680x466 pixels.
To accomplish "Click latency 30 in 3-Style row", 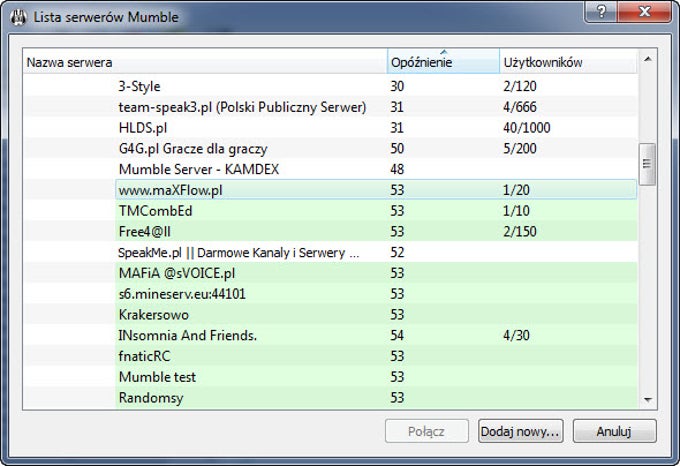I will (x=397, y=86).
